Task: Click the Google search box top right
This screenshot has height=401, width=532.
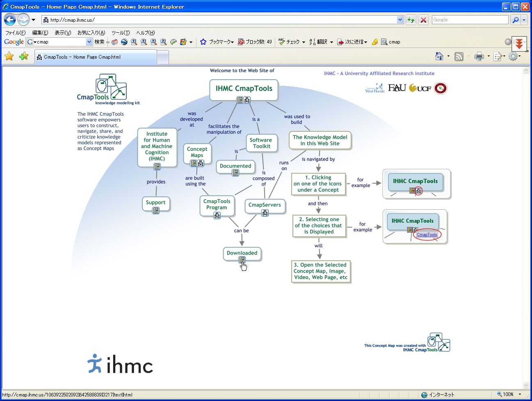Action: [x=470, y=20]
